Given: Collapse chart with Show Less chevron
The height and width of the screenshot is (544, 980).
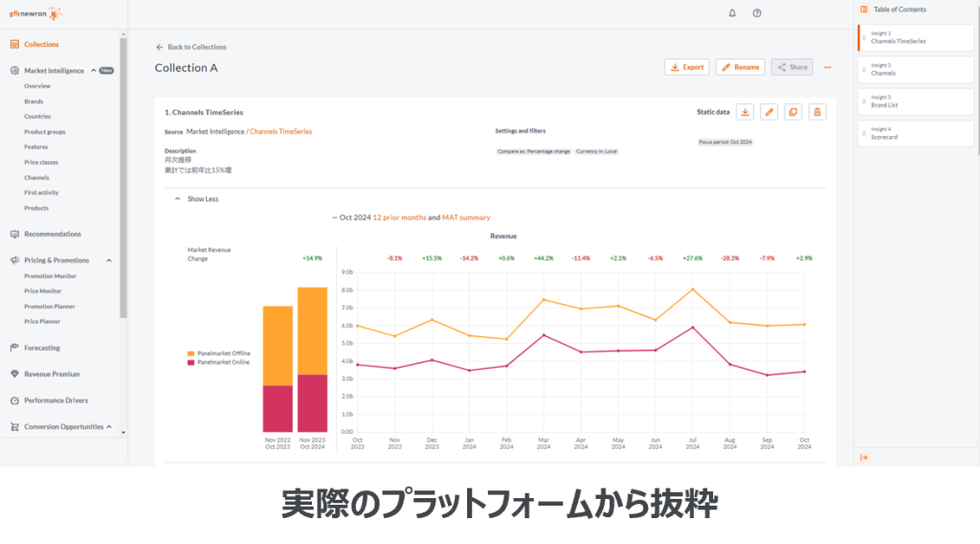Looking at the screenshot, I should pyautogui.click(x=177, y=199).
